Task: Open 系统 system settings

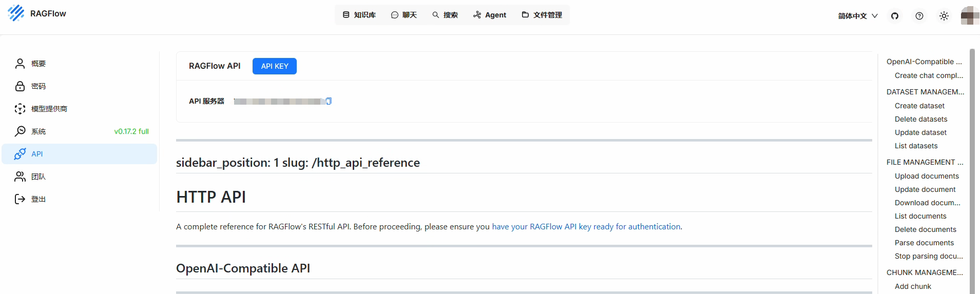Action: pos(80,131)
